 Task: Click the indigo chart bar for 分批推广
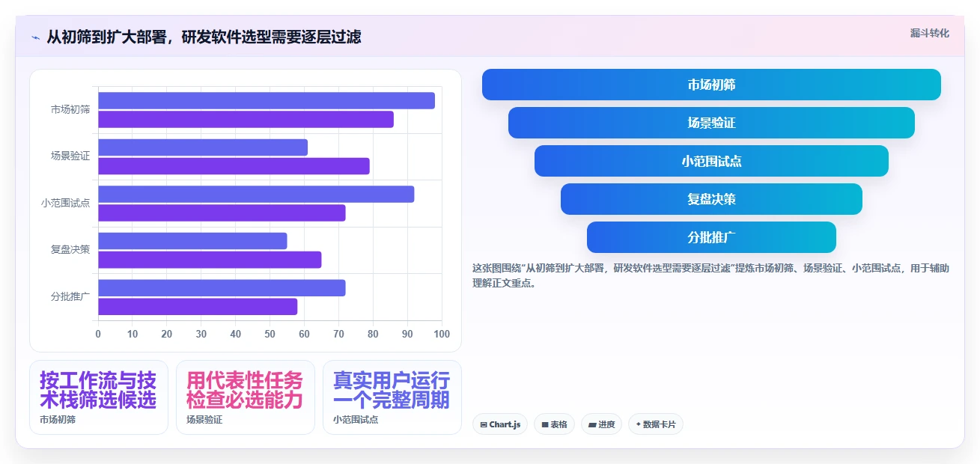(222, 287)
